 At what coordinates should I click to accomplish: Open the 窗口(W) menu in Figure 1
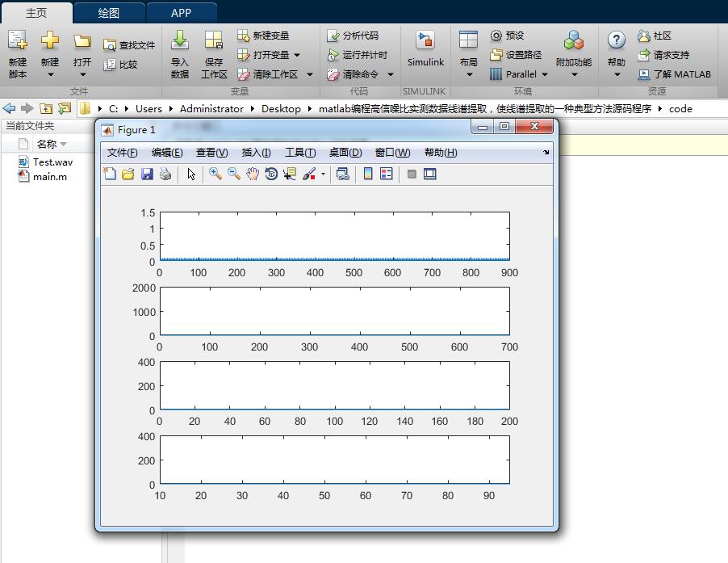click(392, 153)
